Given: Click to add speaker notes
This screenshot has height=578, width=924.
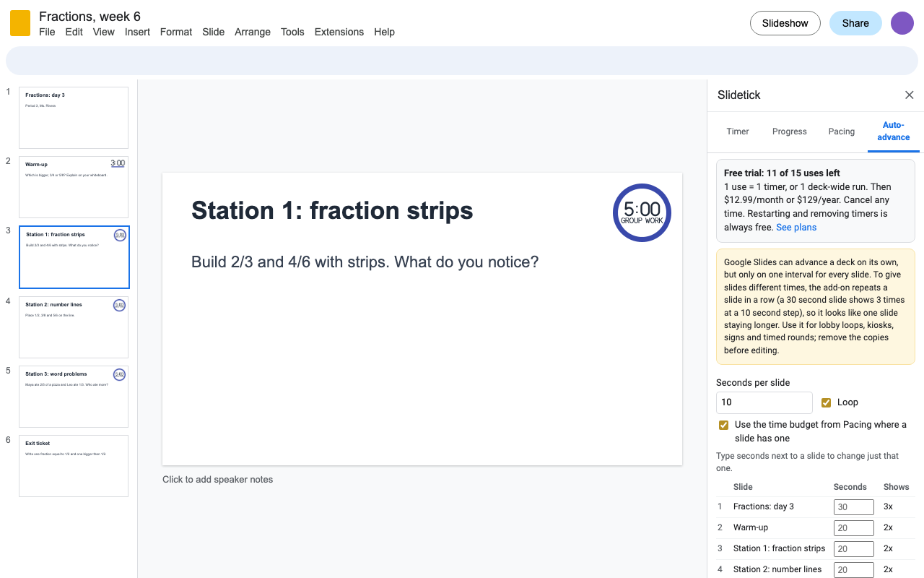Looking at the screenshot, I should [217, 480].
